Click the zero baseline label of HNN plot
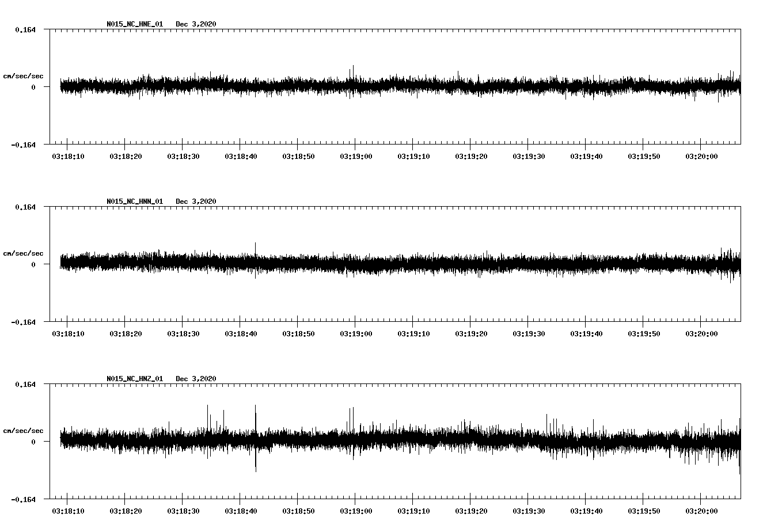782x532 pixels. 34,265
